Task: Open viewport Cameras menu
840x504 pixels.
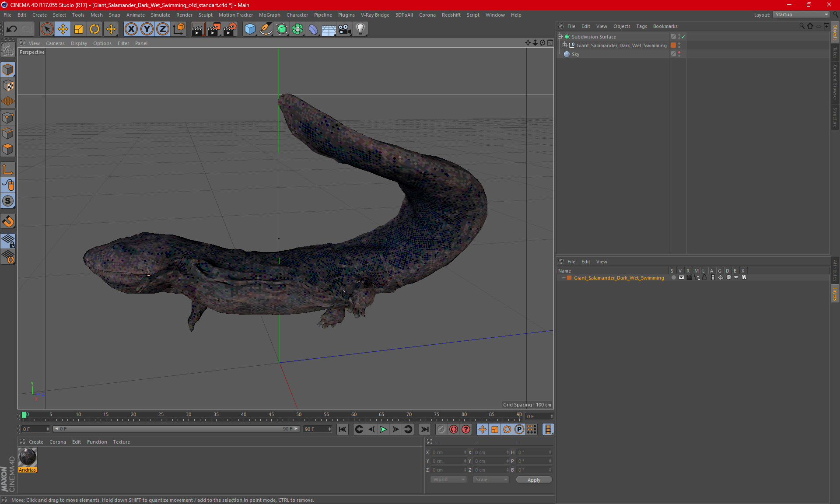Action: [55, 43]
